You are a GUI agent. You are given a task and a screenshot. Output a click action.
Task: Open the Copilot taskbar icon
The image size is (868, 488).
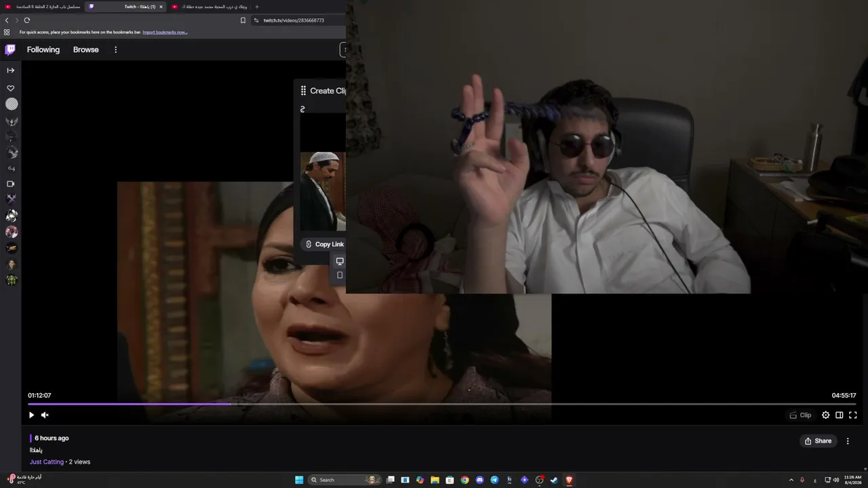[420, 480]
